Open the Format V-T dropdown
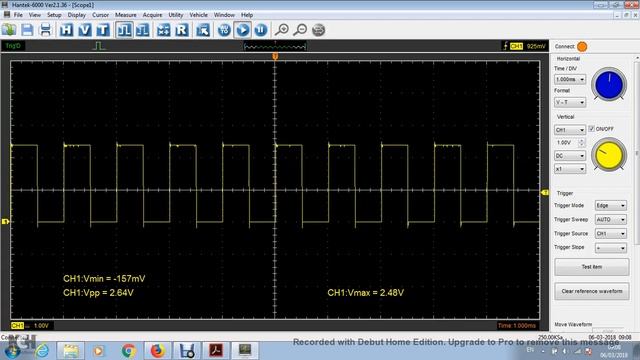The height and width of the screenshot is (360, 640). [570, 102]
